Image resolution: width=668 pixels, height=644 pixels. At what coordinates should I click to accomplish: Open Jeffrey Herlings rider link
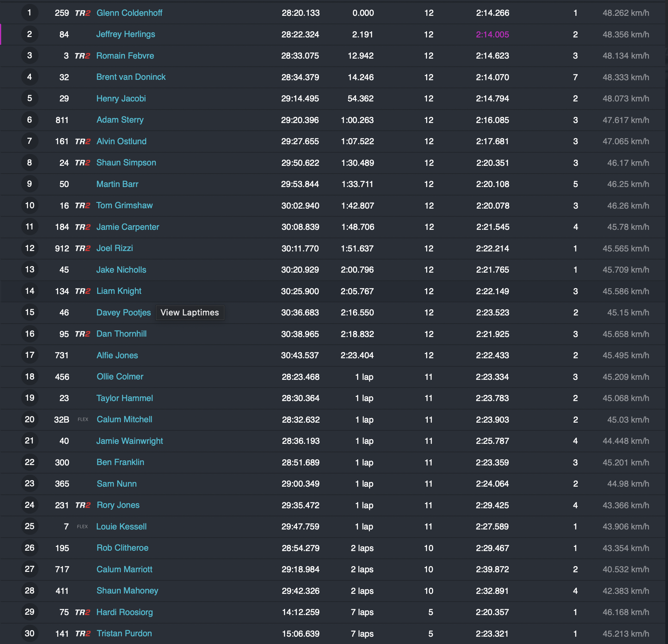(x=126, y=34)
